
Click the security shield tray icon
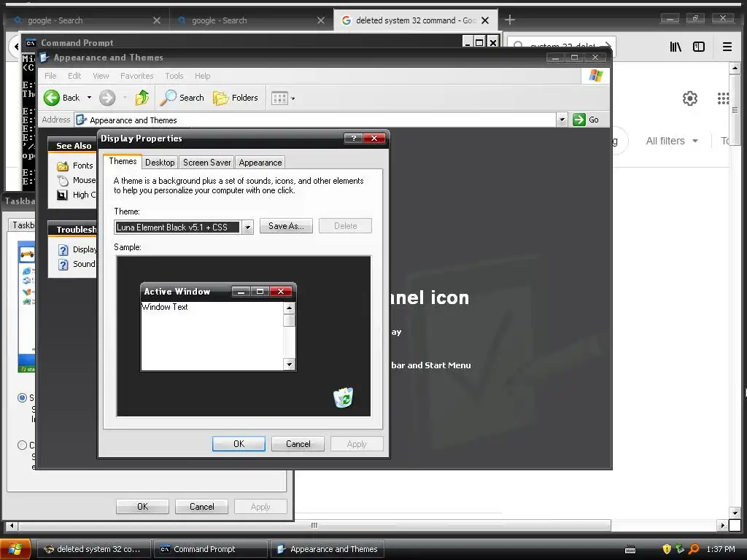click(667, 549)
